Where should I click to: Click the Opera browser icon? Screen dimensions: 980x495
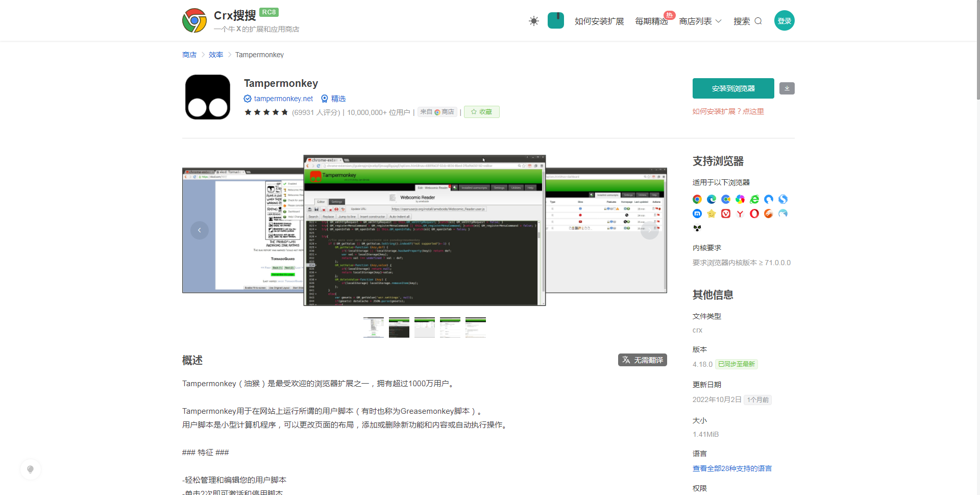(754, 214)
